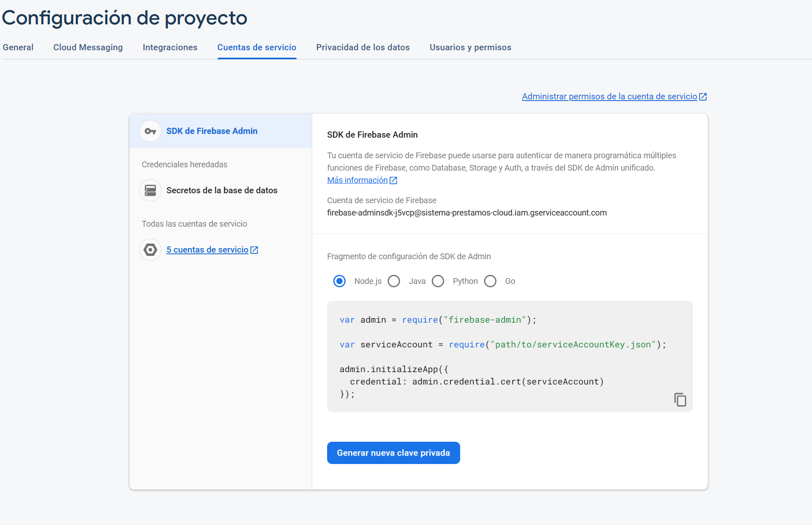Open Administrar permisos de la cuenta de servicio link
The height and width of the screenshot is (525, 812).
point(610,96)
